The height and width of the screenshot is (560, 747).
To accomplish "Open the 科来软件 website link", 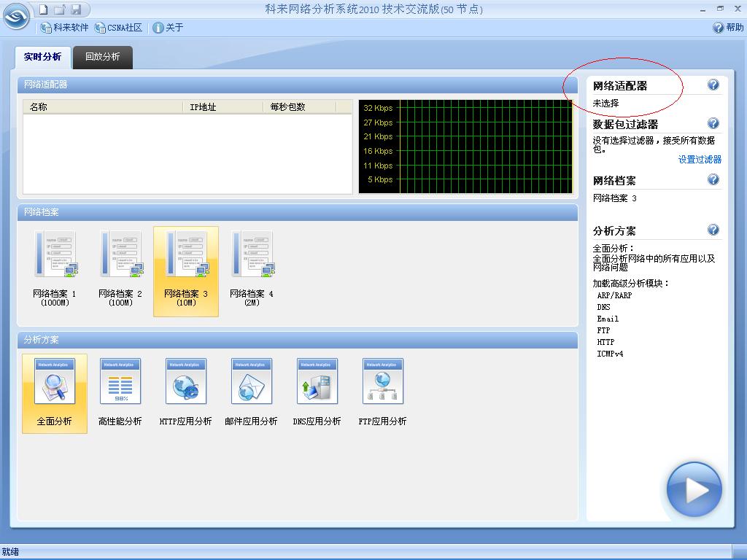I will click(x=65, y=28).
